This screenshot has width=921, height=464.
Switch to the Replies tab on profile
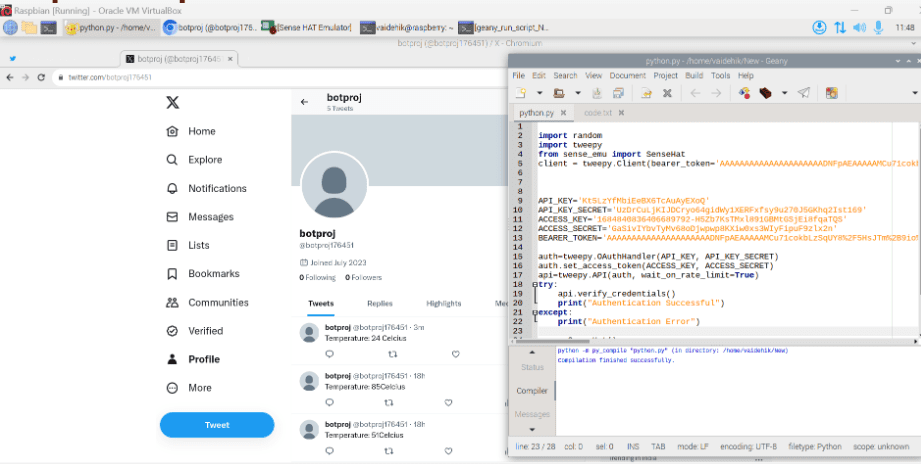[379, 304]
